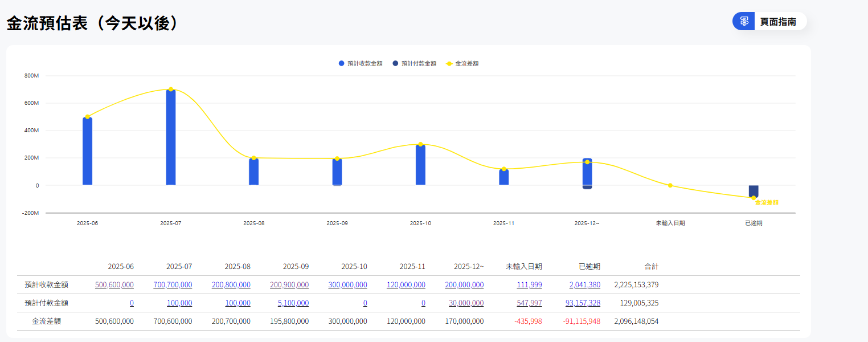Click the 預計付款金額 row header
868x342 pixels.
46,303
